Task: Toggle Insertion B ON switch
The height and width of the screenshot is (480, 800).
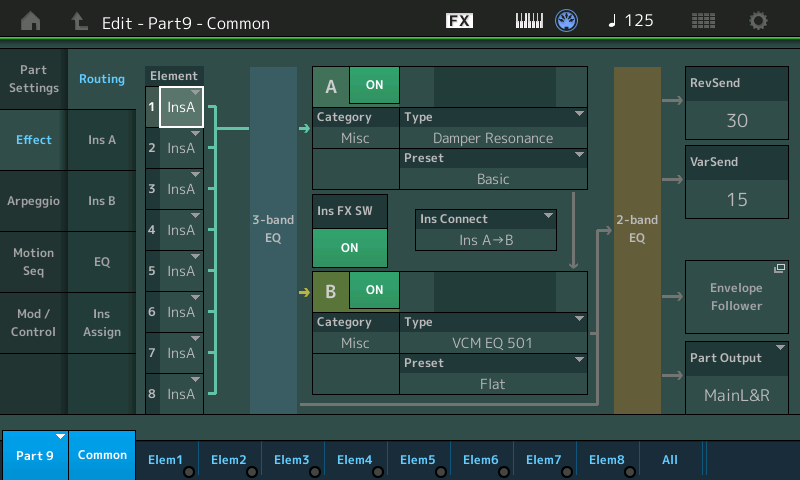Action: [x=374, y=290]
